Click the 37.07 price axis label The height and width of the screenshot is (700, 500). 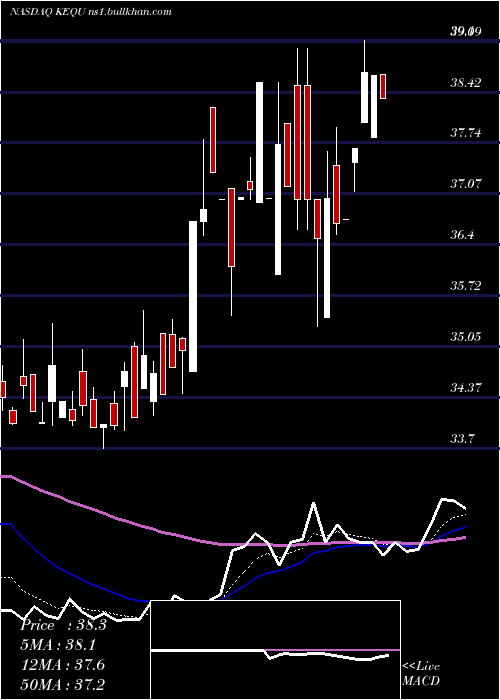466,183
